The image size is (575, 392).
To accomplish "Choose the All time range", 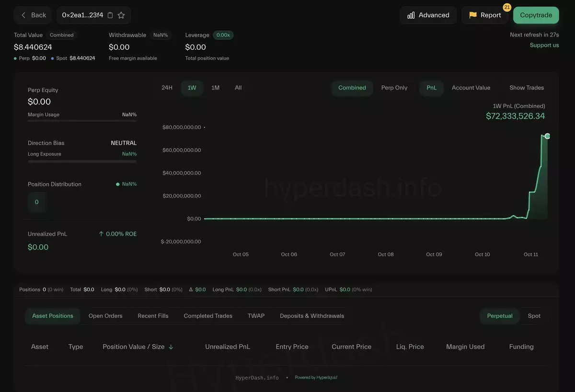I will coord(238,88).
